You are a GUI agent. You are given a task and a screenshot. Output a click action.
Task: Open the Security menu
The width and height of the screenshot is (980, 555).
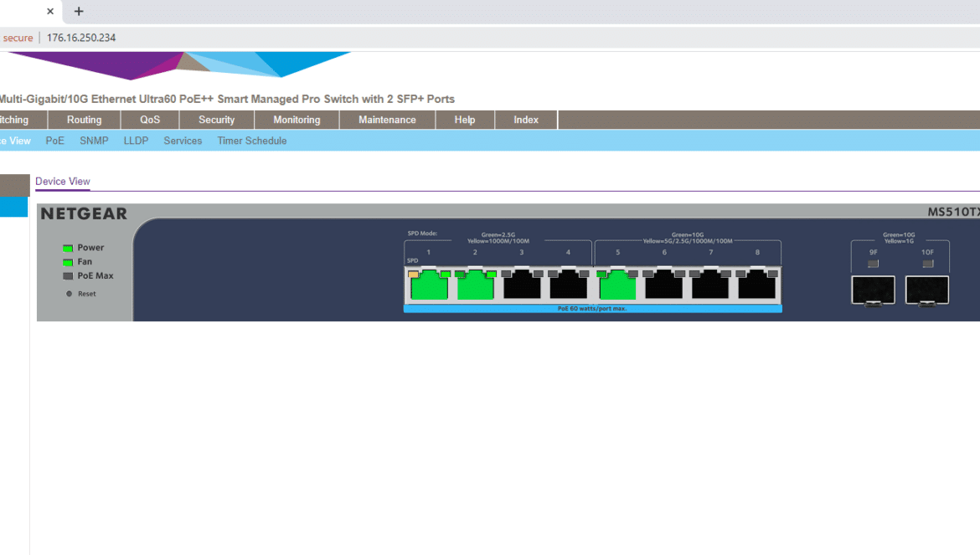(217, 120)
